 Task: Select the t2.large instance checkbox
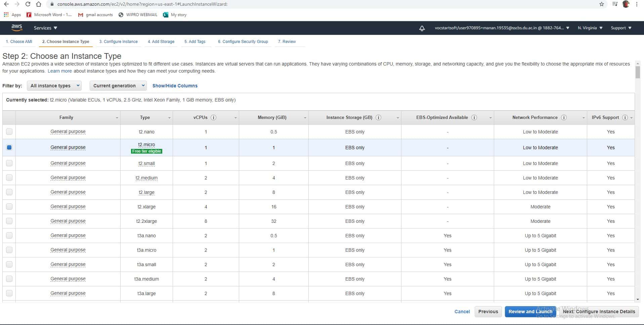(9, 192)
